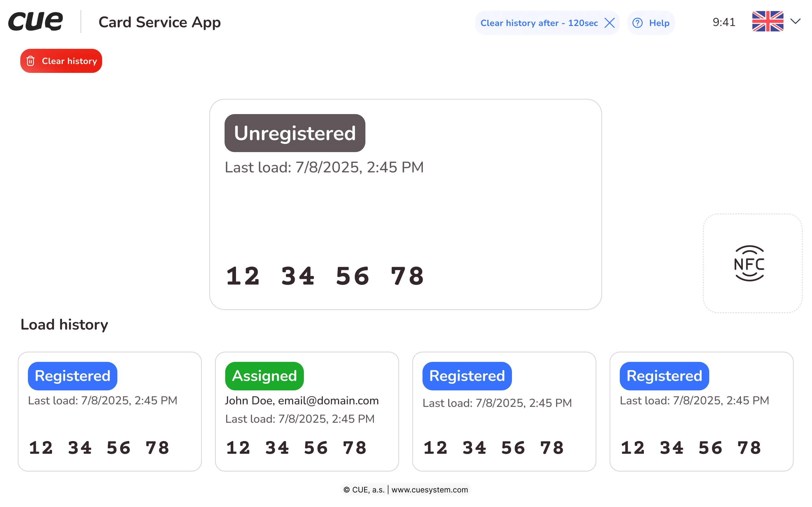The height and width of the screenshot is (507, 812).
Task: Select the third history card's Registered badge
Action: pos(467,376)
